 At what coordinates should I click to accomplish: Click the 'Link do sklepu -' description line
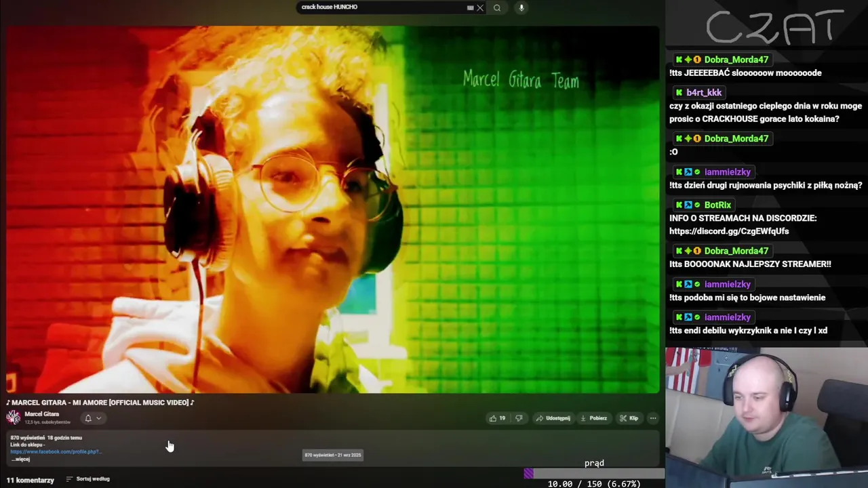[x=28, y=445]
